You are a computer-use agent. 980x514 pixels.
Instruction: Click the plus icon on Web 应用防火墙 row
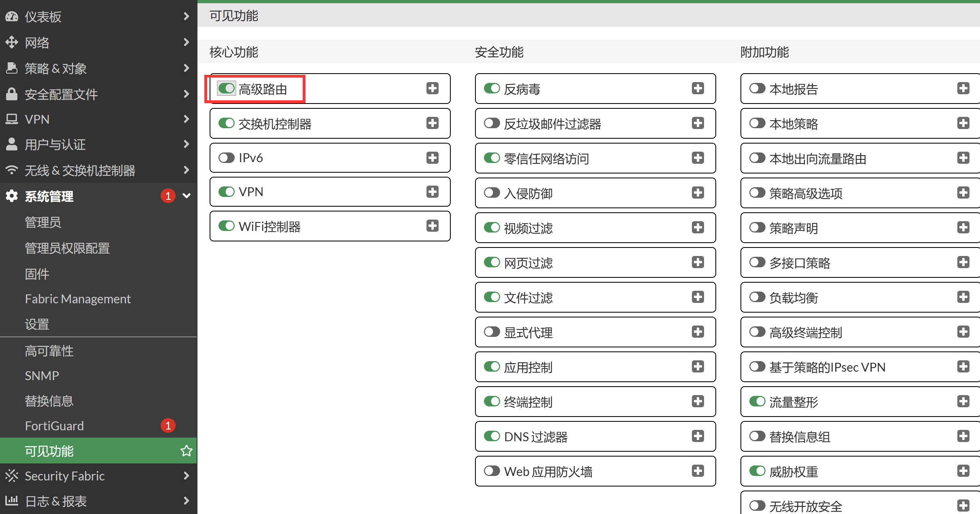pos(698,471)
